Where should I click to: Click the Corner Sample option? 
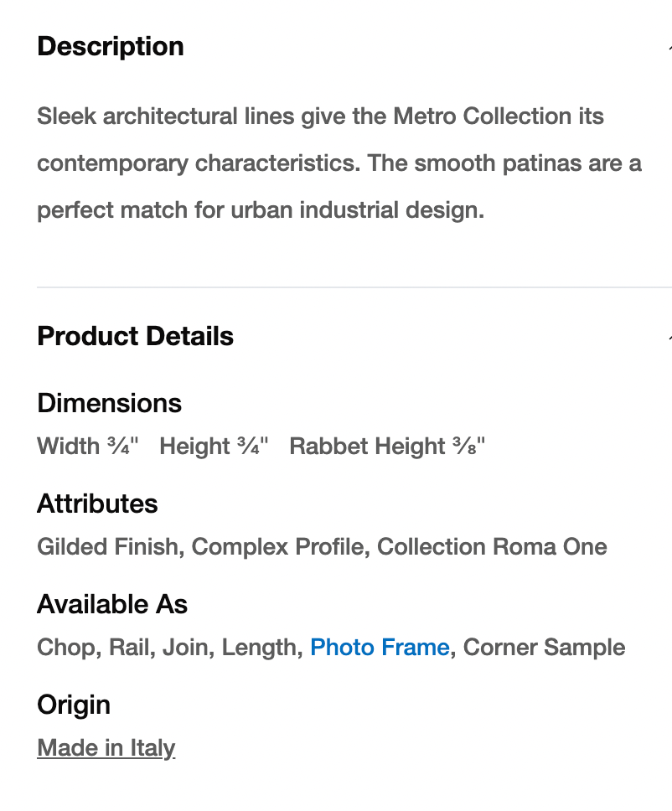click(544, 648)
